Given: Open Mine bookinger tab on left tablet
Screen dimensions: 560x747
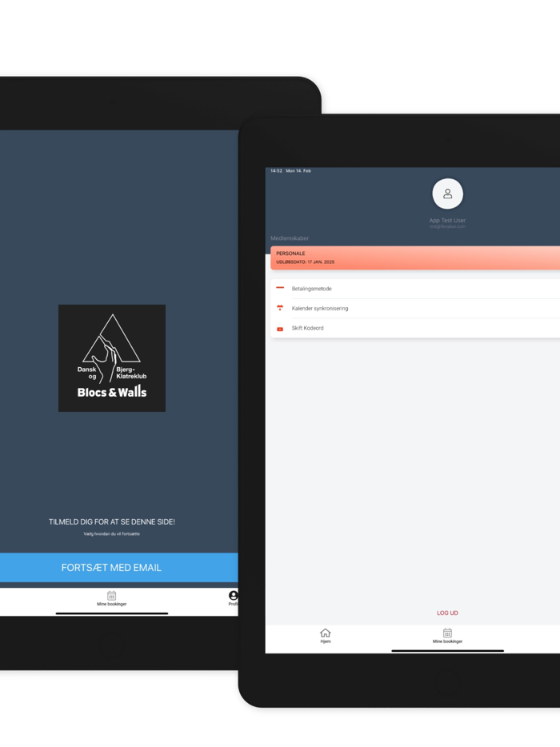Looking at the screenshot, I should click(x=111, y=599).
